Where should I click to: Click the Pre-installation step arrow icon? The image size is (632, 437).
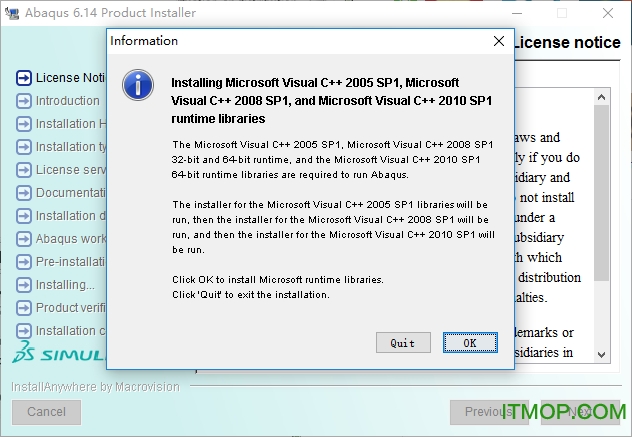pyautogui.click(x=24, y=262)
